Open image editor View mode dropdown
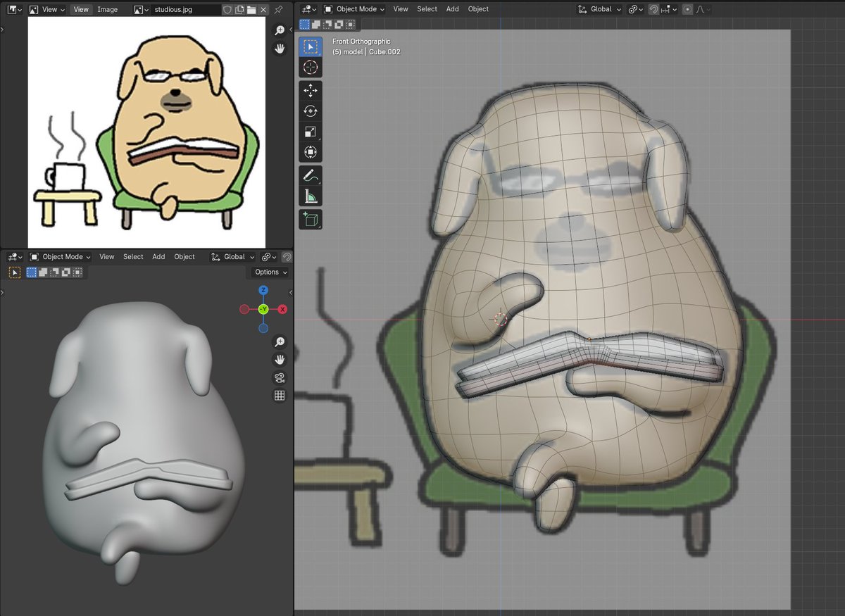845x616 pixels. [x=47, y=10]
